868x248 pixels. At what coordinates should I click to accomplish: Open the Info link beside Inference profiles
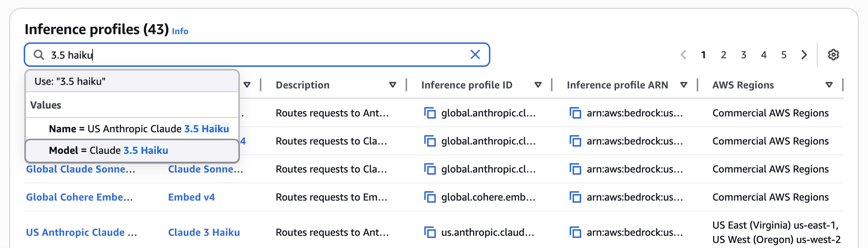click(179, 31)
